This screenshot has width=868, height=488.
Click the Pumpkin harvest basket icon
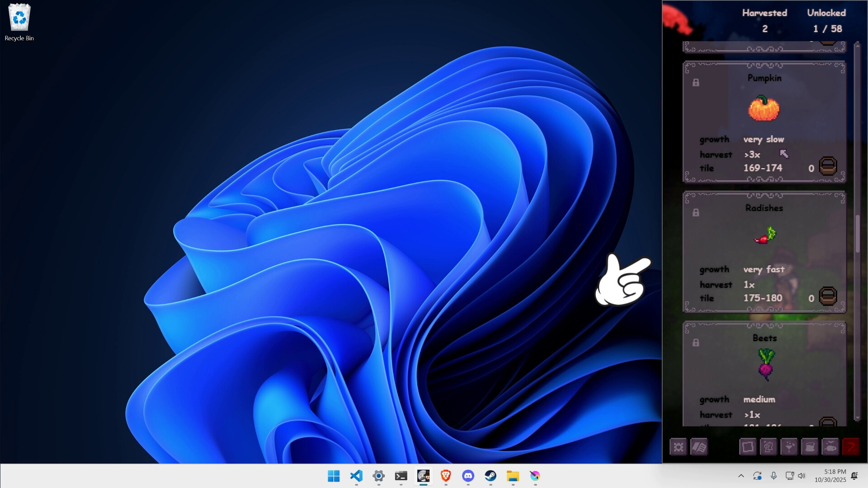[828, 166]
